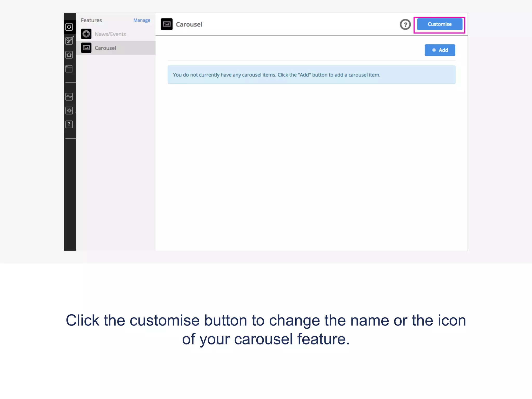Click the Carousel image icon in sidebar list
The width and height of the screenshot is (532, 399).
[86, 48]
